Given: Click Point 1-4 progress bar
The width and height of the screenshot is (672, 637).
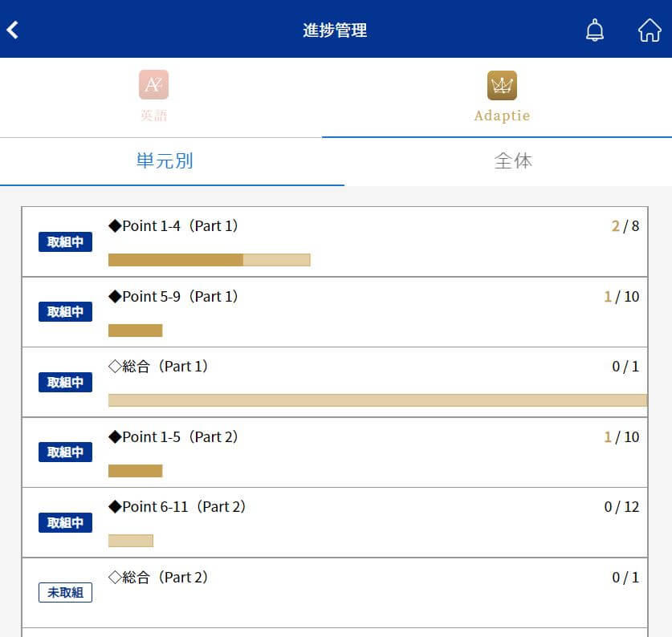Looking at the screenshot, I should (x=209, y=260).
